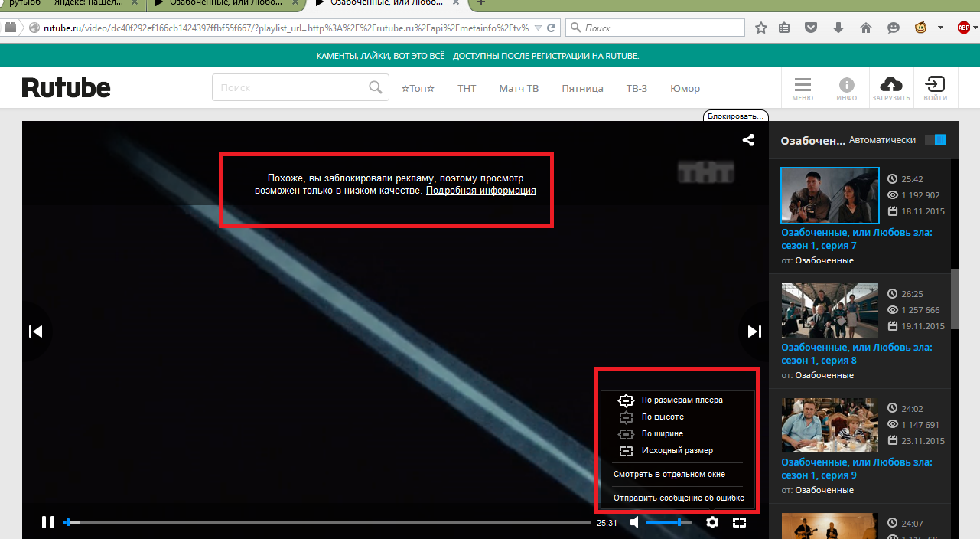Mute the video using speaker icon
The height and width of the screenshot is (539, 980).
click(x=634, y=522)
